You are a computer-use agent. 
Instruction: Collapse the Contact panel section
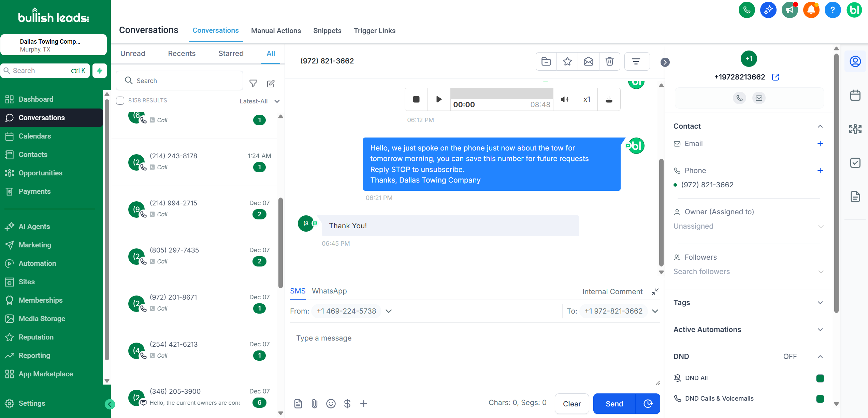click(821, 126)
